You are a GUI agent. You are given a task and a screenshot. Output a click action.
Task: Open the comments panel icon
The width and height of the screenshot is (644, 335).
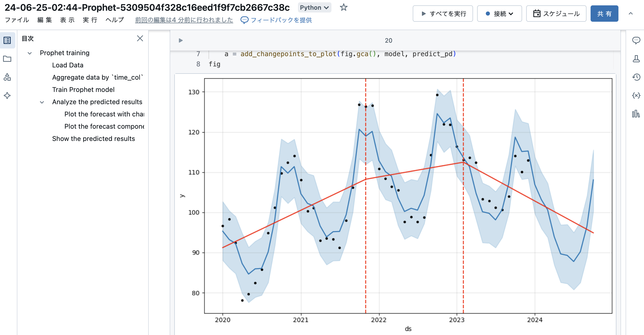[636, 40]
